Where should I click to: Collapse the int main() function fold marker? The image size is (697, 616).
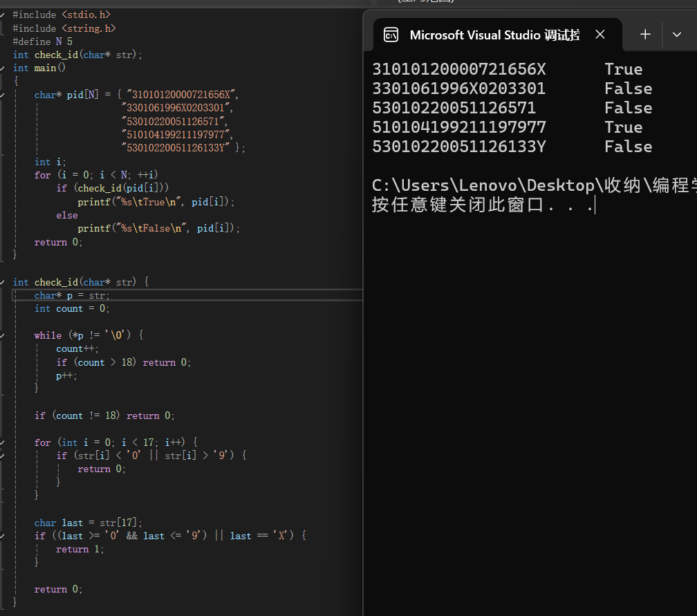(x=3, y=68)
